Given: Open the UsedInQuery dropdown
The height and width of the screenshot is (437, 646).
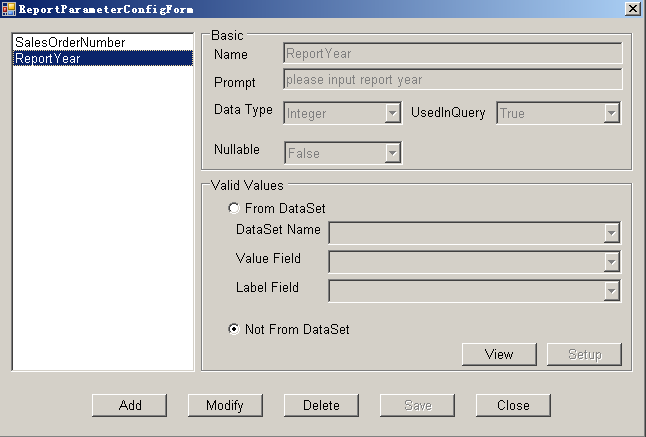Looking at the screenshot, I should pyautogui.click(x=612, y=113).
